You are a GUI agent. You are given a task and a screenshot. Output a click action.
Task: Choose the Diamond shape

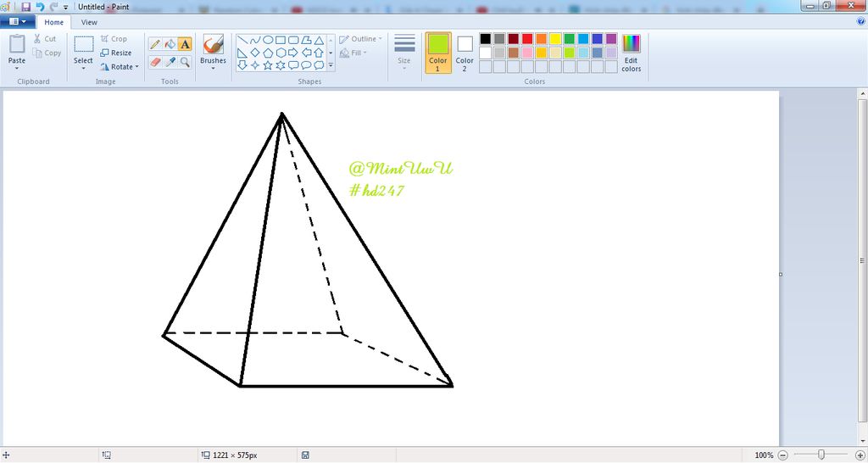[254, 53]
